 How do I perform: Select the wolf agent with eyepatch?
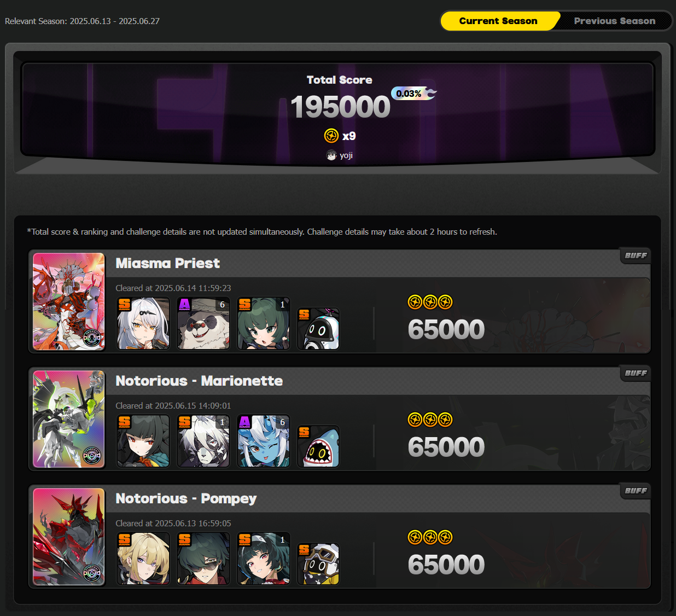tap(203, 441)
